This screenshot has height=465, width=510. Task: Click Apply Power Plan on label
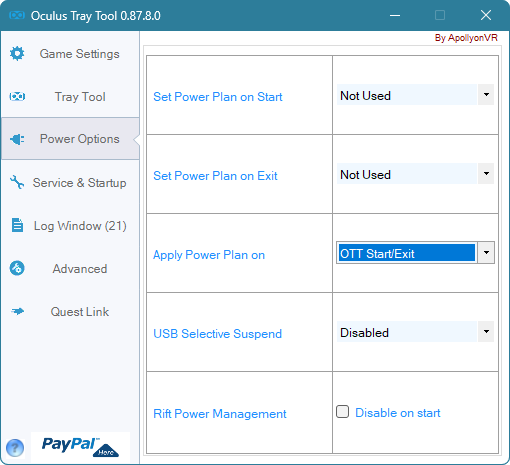(x=209, y=255)
